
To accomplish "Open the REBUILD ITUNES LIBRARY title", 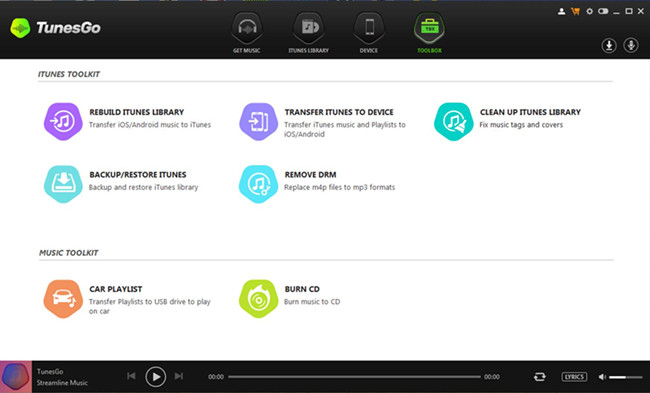I will coord(137,112).
